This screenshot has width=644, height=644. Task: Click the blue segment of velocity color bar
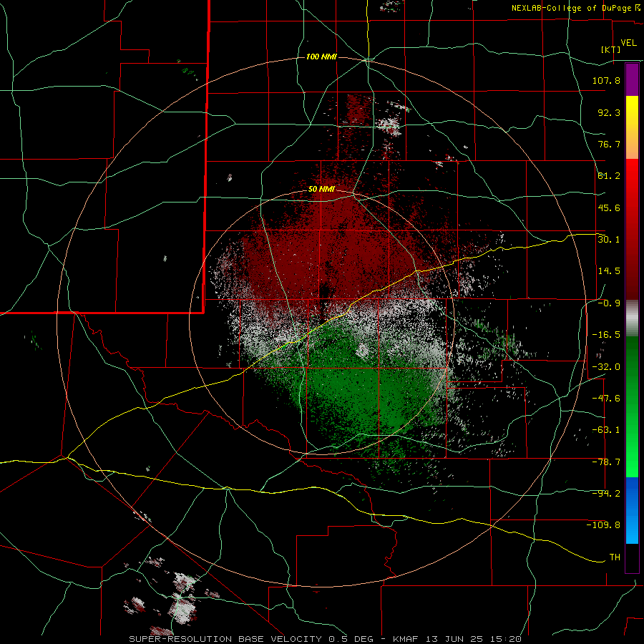632,510
